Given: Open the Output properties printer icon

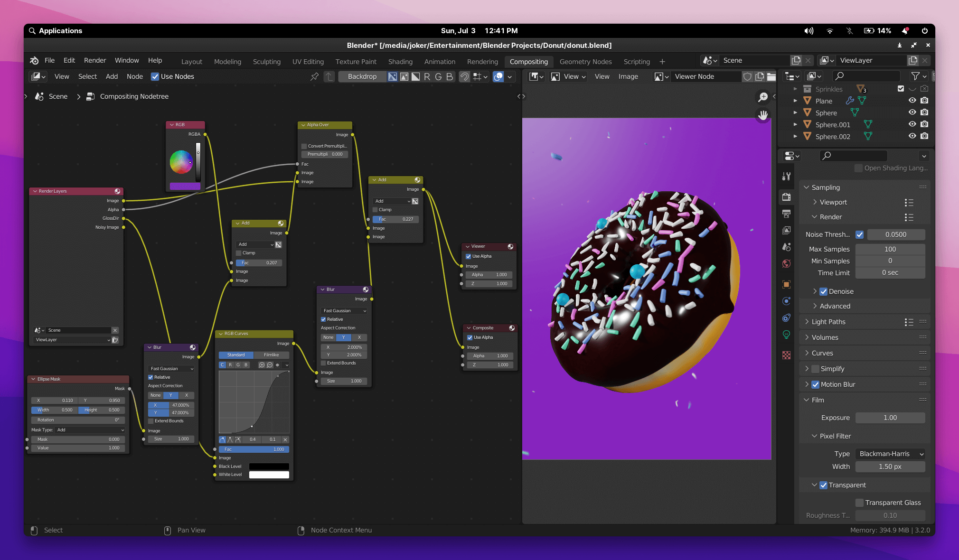Looking at the screenshot, I should coord(787,214).
